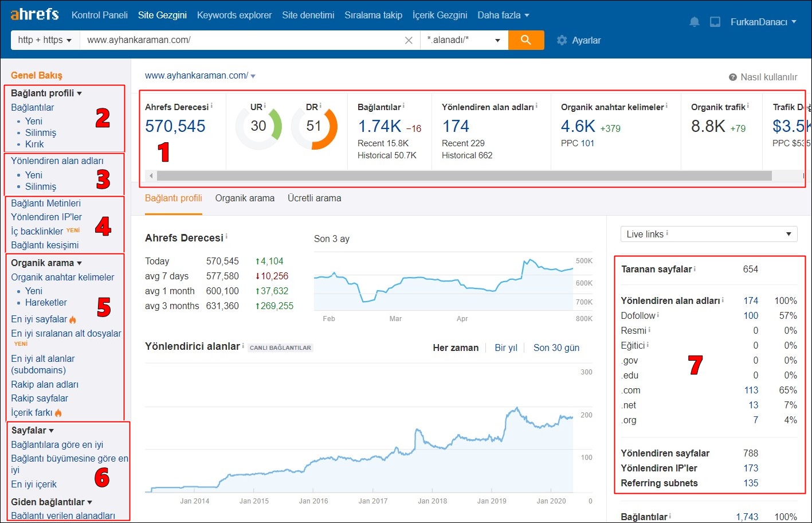Open Bağlantılar link in sidebar

pos(33,107)
